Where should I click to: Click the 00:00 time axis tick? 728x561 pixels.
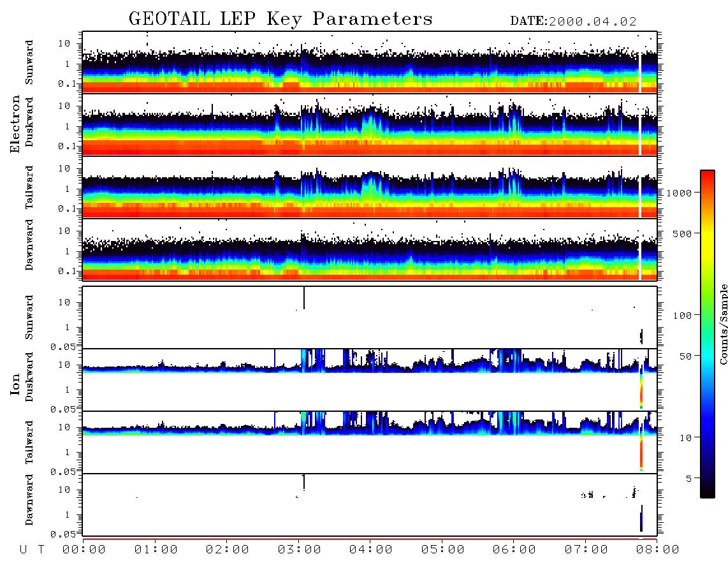pyautogui.click(x=84, y=550)
